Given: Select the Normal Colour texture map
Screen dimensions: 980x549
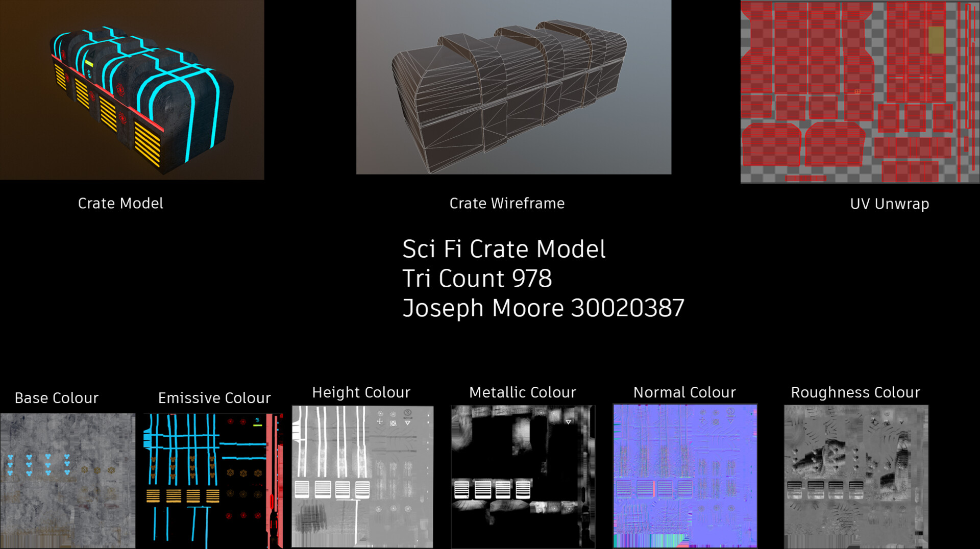Looking at the screenshot, I should (x=684, y=477).
